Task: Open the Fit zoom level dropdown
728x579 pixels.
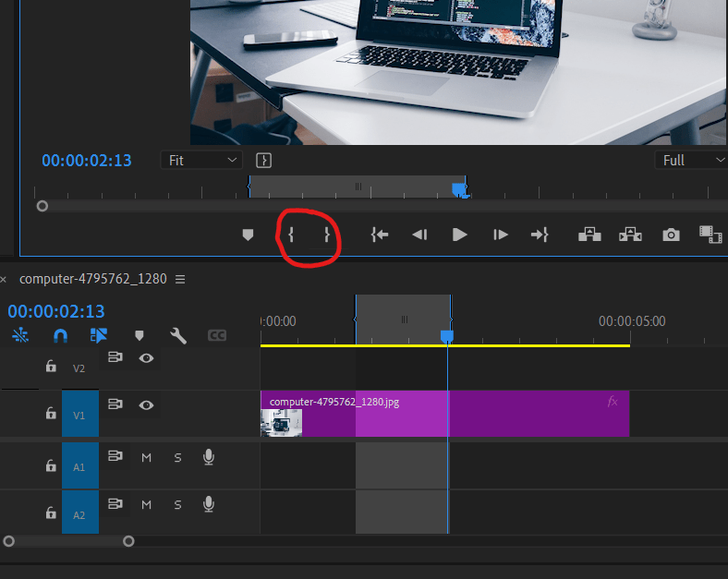Action: 200,161
